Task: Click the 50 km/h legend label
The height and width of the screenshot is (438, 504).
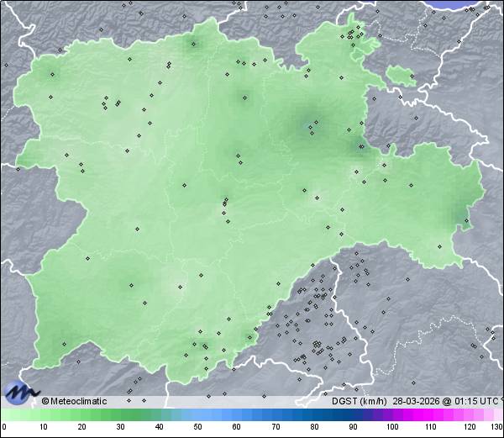Action: (198, 427)
